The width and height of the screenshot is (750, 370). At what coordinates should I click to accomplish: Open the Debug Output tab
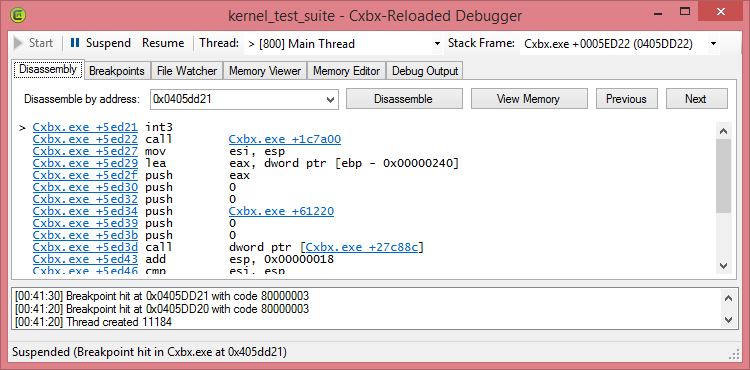425,71
